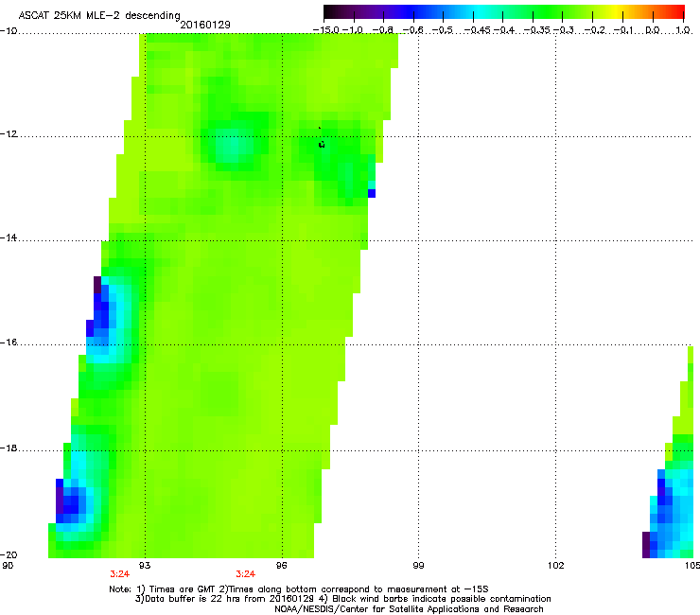Click the red 3:24 time label near 96

tap(246, 574)
